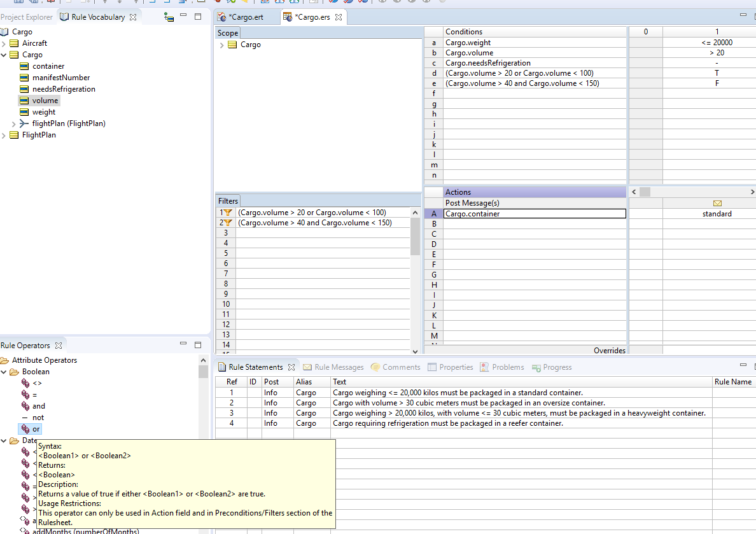This screenshot has width=756, height=534.
Task: Switch to the Project Explorer tab
Action: pyautogui.click(x=27, y=17)
